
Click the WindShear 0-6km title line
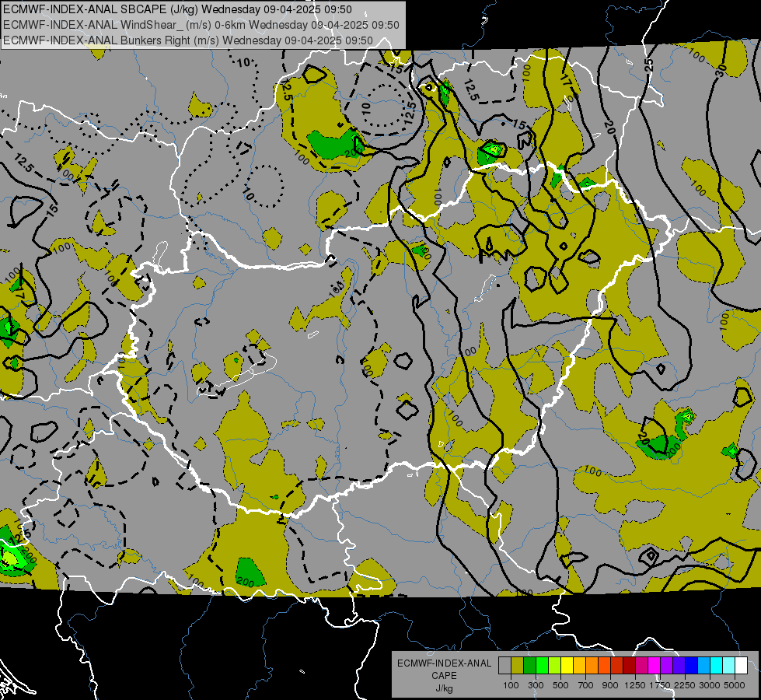click(x=201, y=25)
